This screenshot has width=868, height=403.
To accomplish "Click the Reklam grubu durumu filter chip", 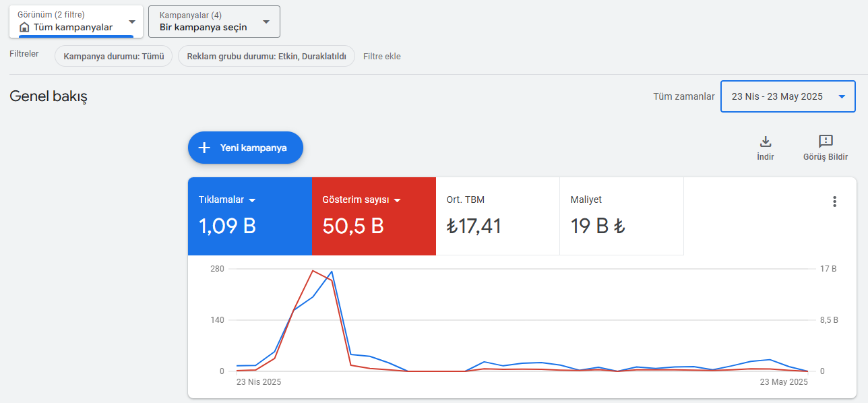I will [266, 57].
